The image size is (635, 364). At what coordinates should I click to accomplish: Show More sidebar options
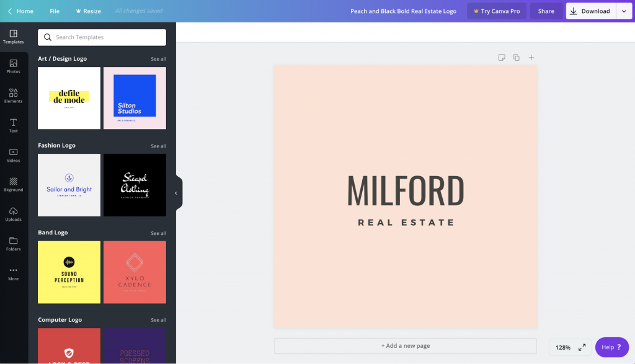click(14, 273)
